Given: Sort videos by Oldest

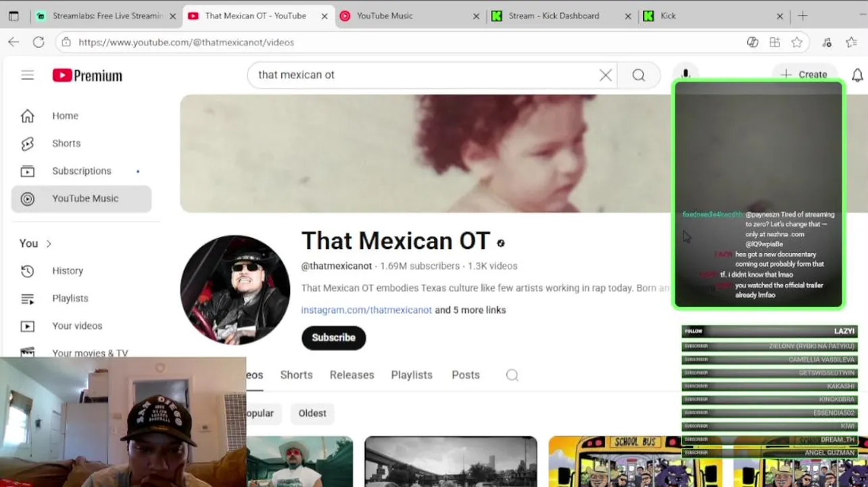Looking at the screenshot, I should 312,413.
